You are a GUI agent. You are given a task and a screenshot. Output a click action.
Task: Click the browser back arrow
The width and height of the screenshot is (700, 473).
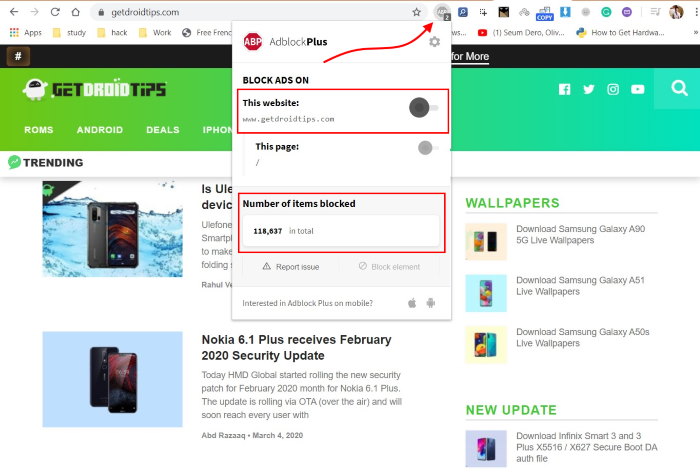pos(14,12)
